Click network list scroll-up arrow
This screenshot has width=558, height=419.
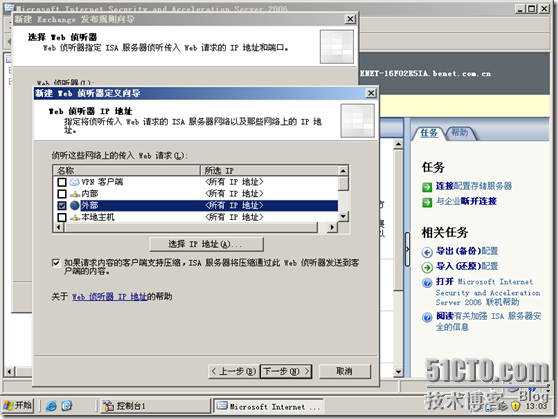point(343,171)
